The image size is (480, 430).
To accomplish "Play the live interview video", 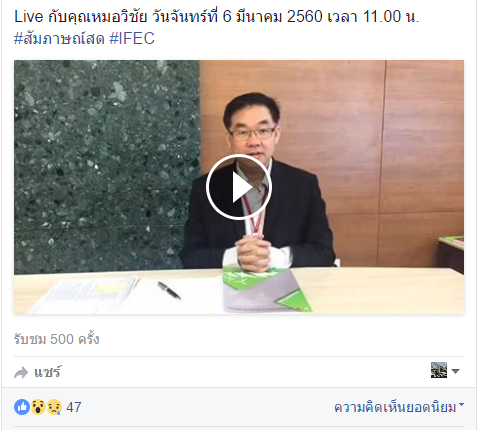I will pos(239,187).
